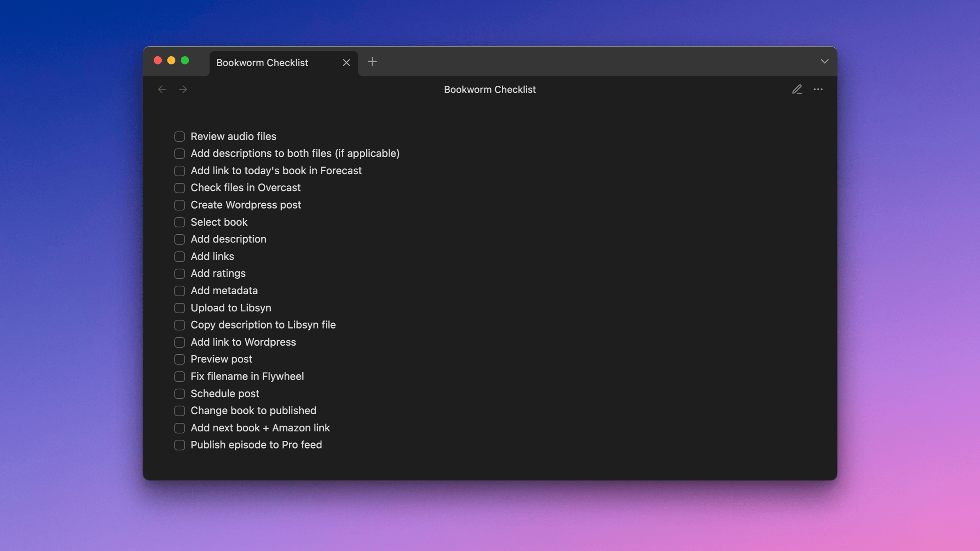Click the 'Add next book + Amazon link' text
The width and height of the screenshot is (980, 551).
click(x=260, y=428)
